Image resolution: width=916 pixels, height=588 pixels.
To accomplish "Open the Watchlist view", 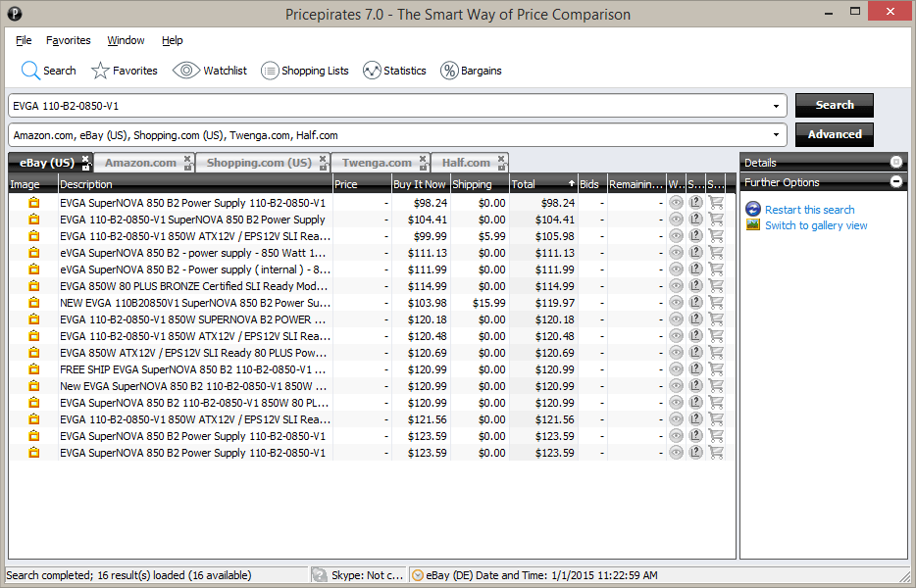I will click(210, 71).
